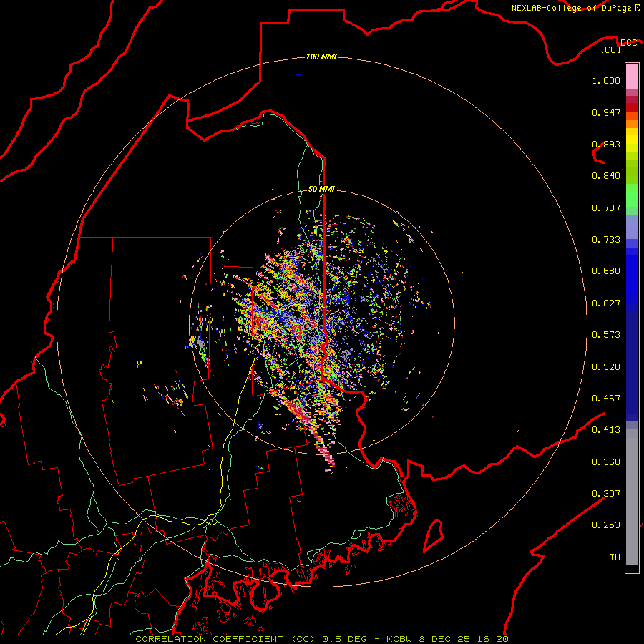The height and width of the screenshot is (644, 644).
Task: Click the 50 NMI range ring label
Action: click(321, 189)
